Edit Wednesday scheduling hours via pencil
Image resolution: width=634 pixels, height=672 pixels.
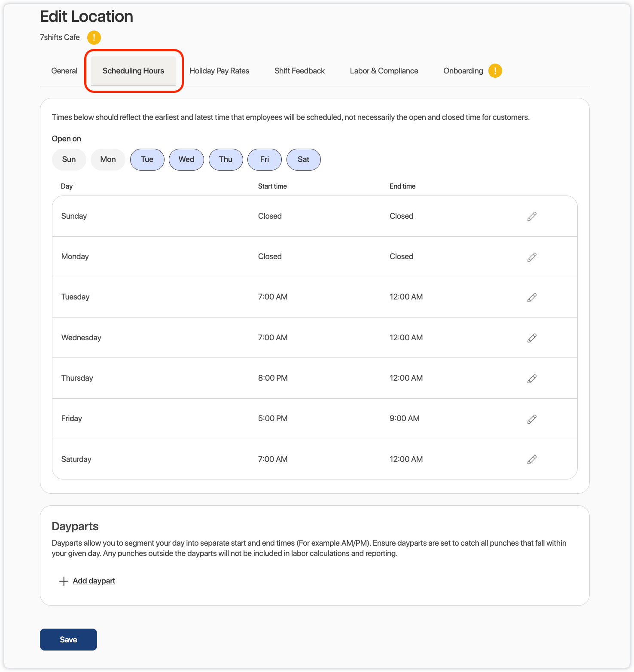pyautogui.click(x=532, y=338)
